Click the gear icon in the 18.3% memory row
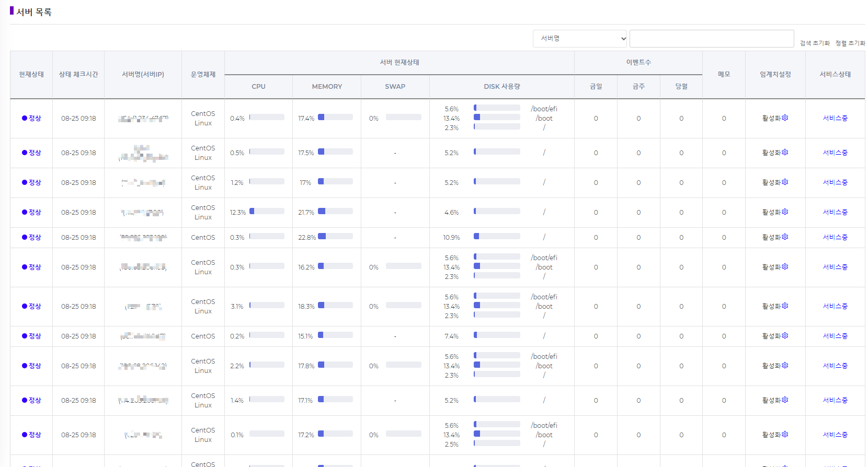The height and width of the screenshot is (467, 868). coord(785,306)
